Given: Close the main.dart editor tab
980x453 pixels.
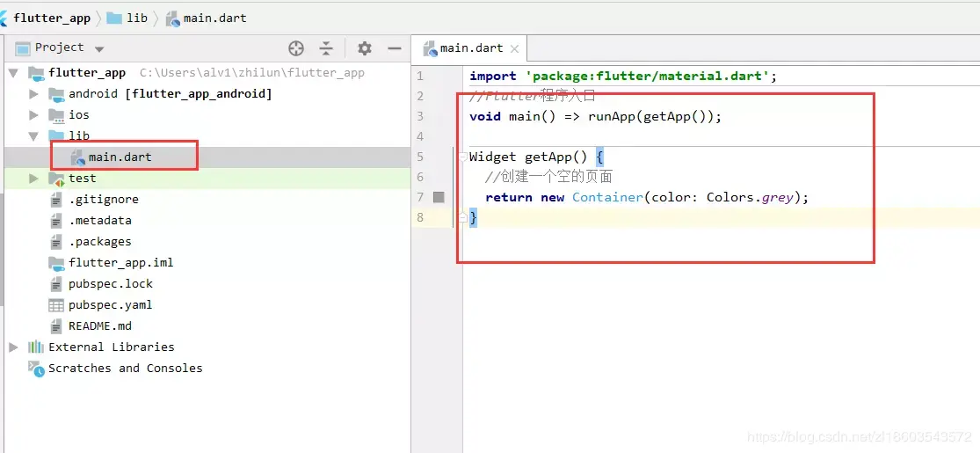Looking at the screenshot, I should click(514, 48).
